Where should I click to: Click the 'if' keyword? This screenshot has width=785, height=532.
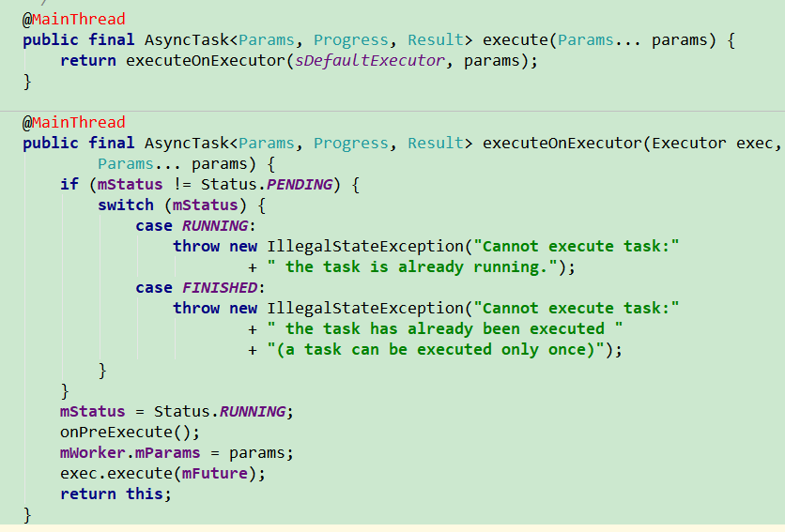[x=69, y=185]
